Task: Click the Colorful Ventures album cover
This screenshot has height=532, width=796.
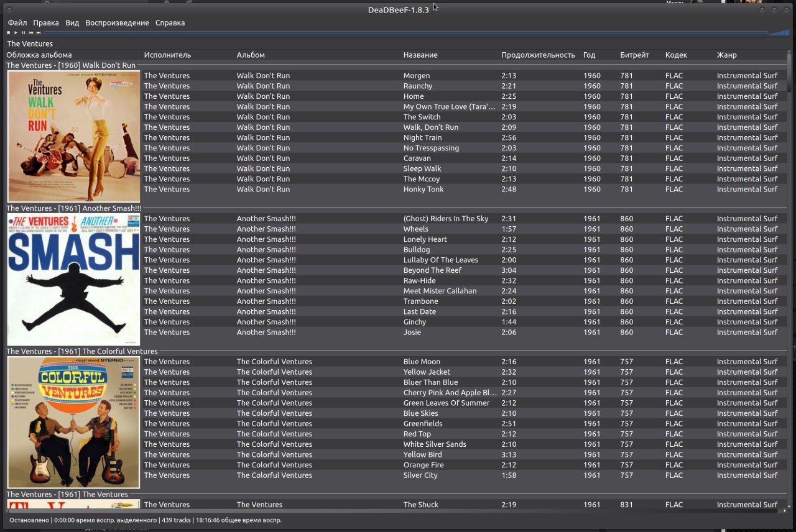Action: coord(73,422)
